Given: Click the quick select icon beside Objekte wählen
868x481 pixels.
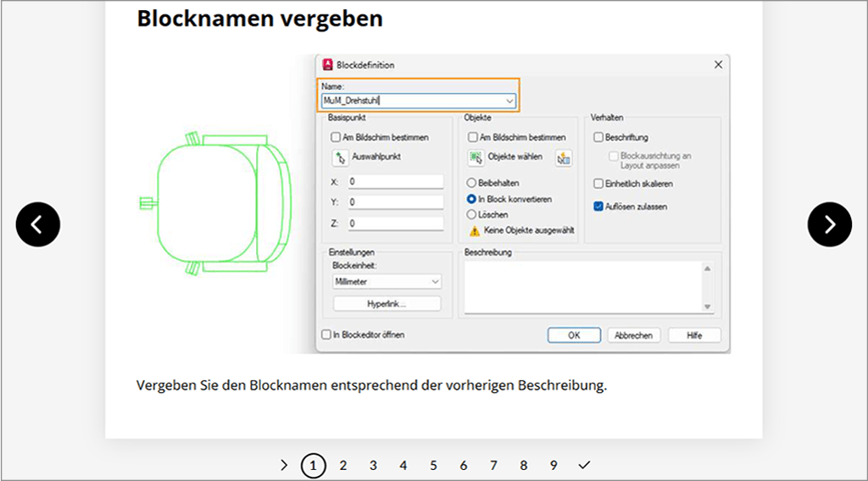Looking at the screenshot, I should (564, 158).
